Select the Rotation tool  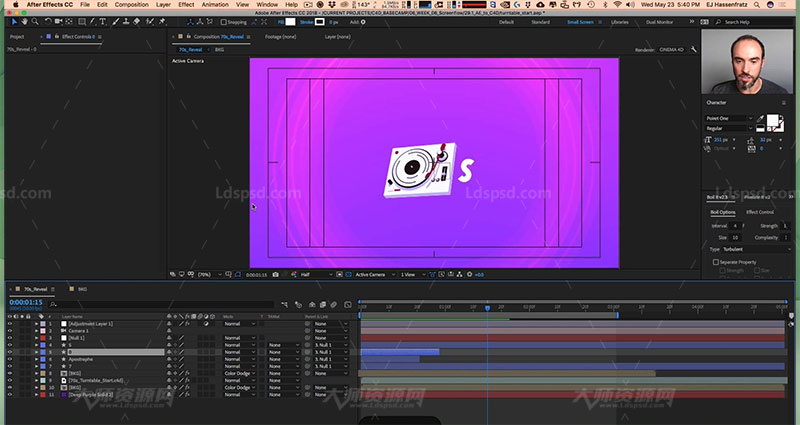tap(48, 21)
